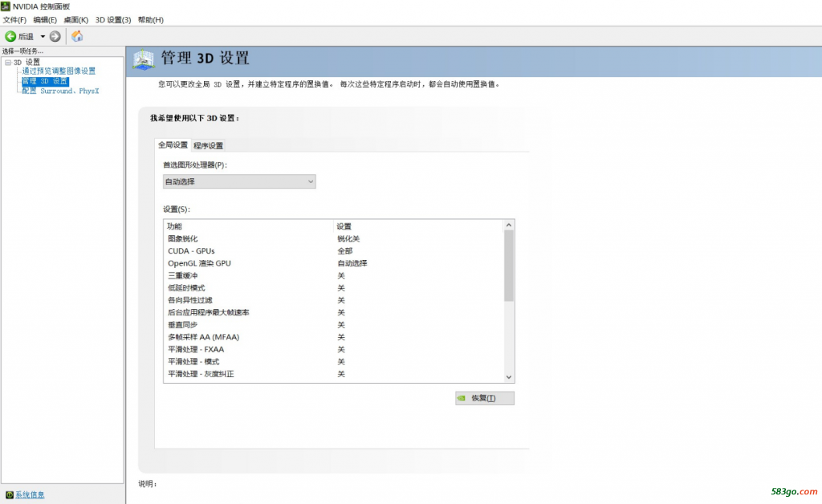This screenshot has height=504, width=822.
Task: Select the 平滑处理 - 灰度纠正 row
Action: tap(333, 374)
